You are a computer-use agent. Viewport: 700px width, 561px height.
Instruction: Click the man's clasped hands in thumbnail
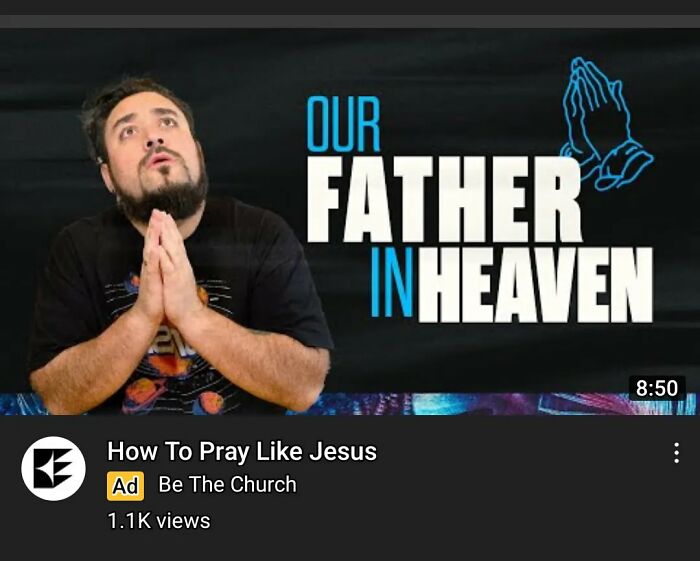167,268
